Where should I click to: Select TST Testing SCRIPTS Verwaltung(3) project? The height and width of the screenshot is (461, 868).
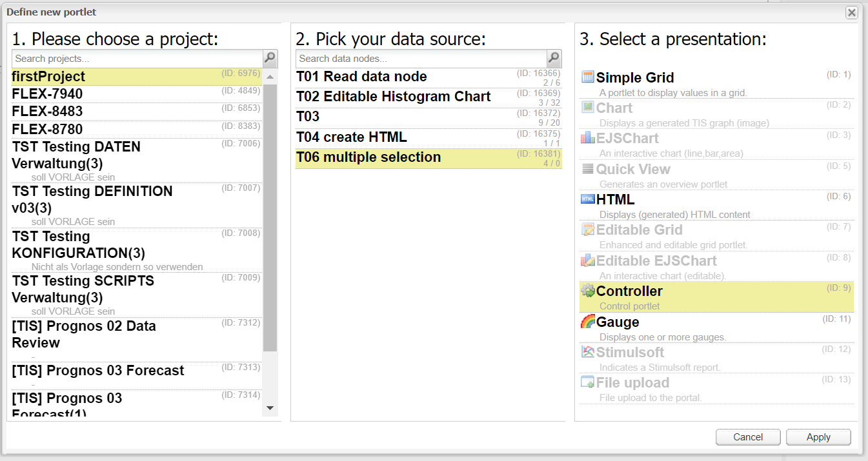[x=137, y=295]
